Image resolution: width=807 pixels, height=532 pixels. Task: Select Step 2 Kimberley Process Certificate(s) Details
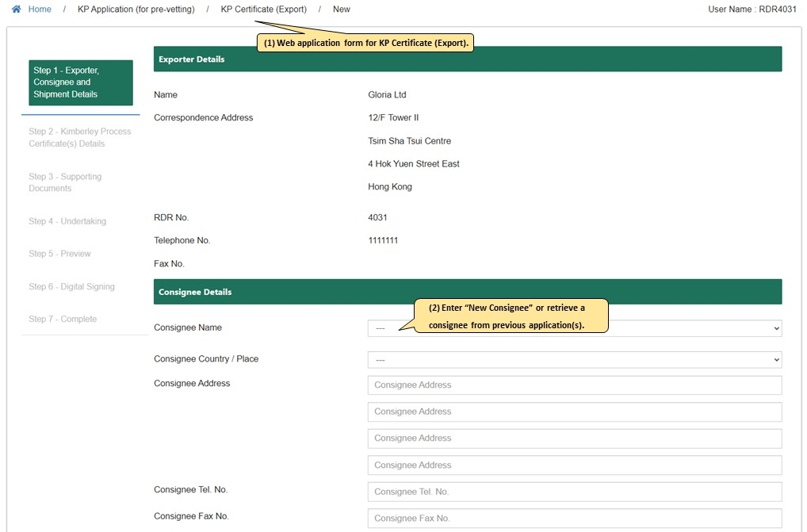point(80,137)
